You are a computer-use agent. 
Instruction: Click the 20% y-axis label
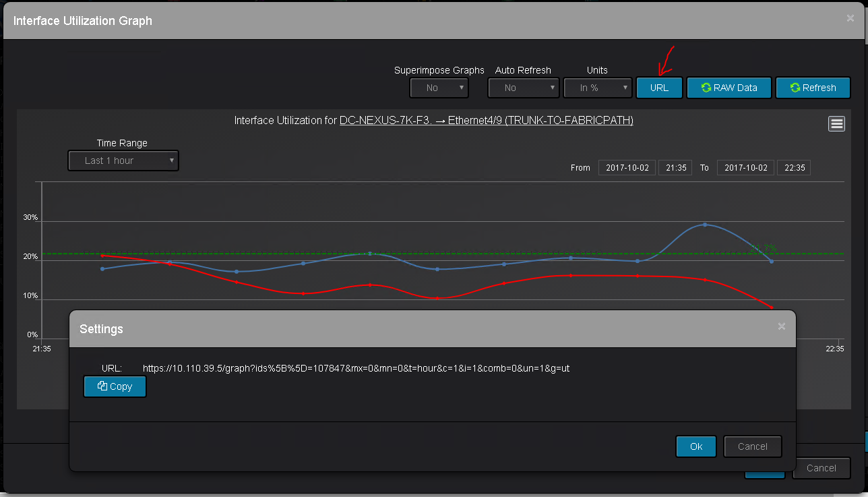click(x=31, y=257)
